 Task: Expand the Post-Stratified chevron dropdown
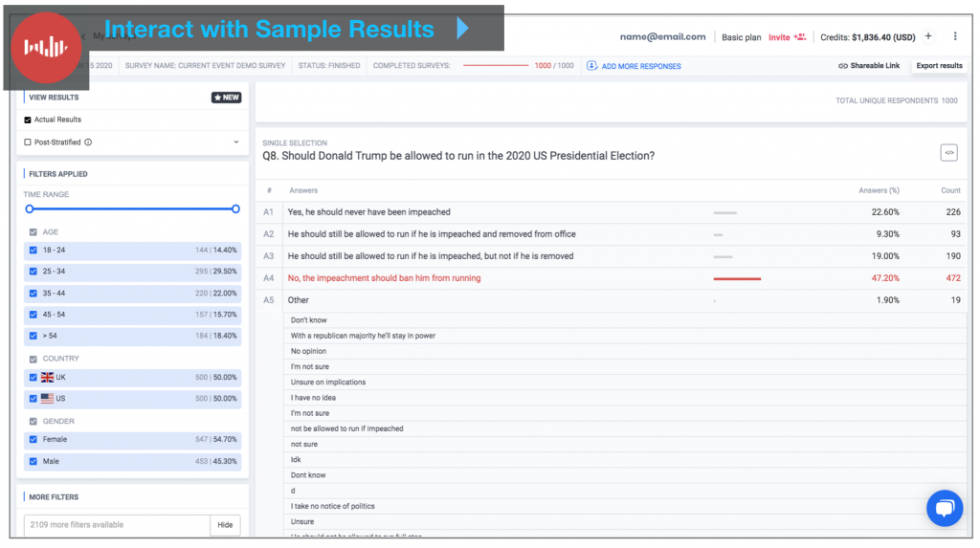tap(236, 142)
